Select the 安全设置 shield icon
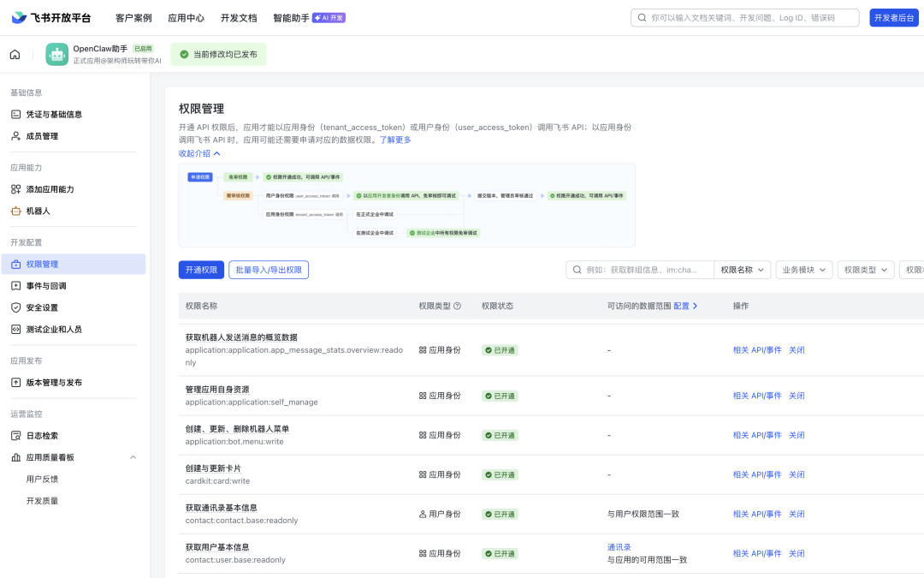 (x=15, y=307)
